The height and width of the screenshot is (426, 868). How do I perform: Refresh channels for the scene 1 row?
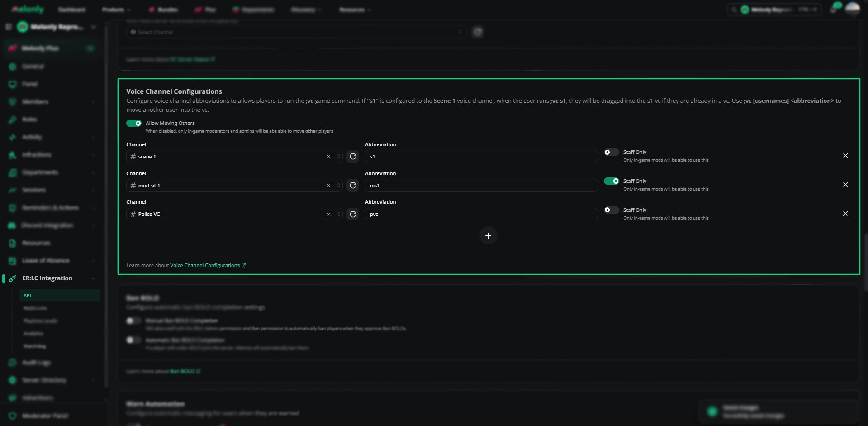coord(353,157)
